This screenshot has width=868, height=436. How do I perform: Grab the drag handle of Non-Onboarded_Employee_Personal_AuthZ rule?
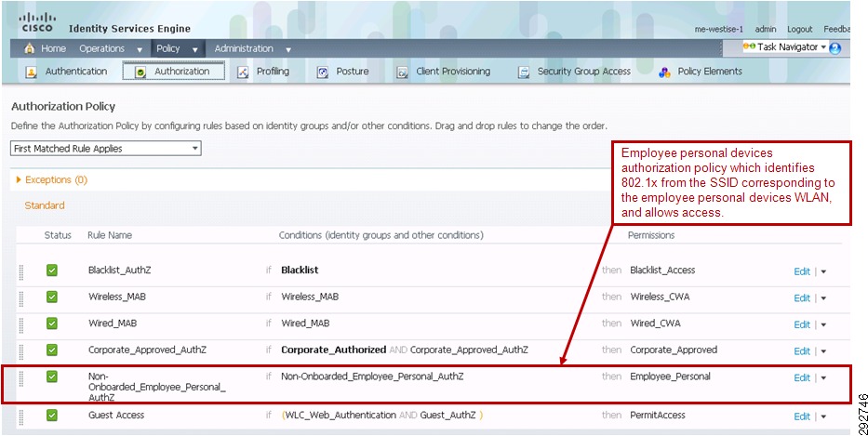tap(21, 378)
